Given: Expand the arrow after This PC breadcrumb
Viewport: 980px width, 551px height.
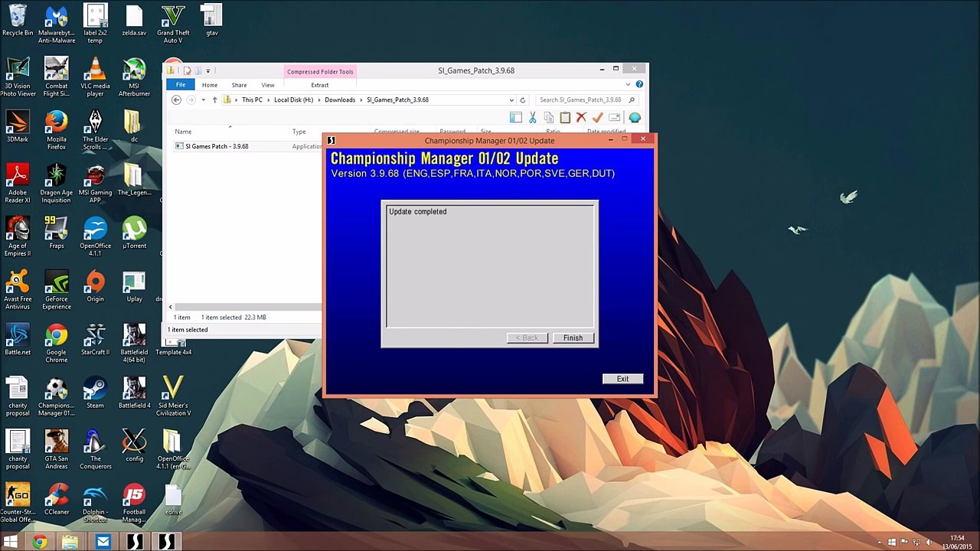Looking at the screenshot, I should [x=269, y=100].
